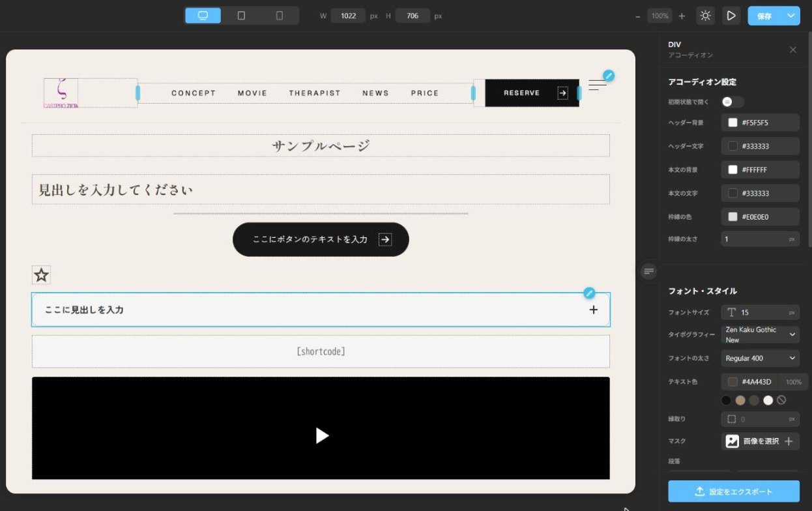Open the タイポグラフィー font dropdown
The width and height of the screenshot is (812, 511).
pos(761,335)
